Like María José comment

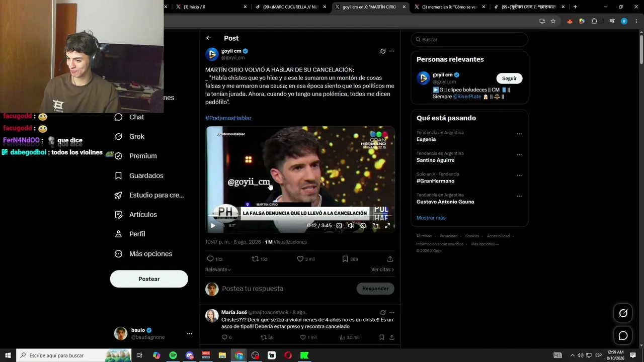pyautogui.click(x=303, y=337)
